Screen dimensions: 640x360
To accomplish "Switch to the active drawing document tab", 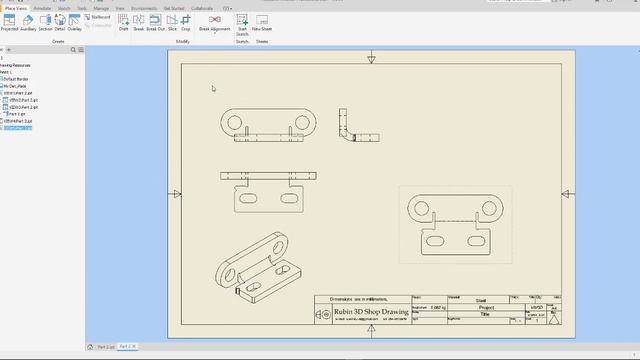I will (128, 347).
